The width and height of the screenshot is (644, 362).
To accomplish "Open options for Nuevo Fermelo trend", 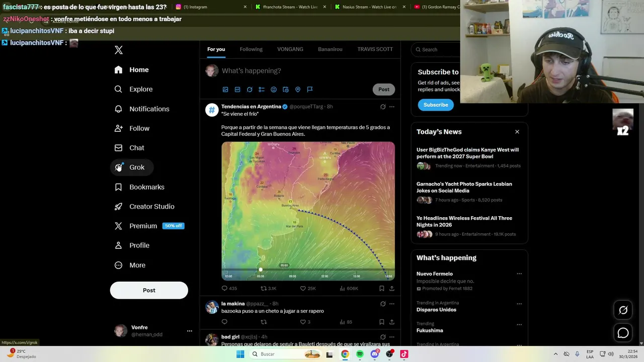I will [x=519, y=274].
